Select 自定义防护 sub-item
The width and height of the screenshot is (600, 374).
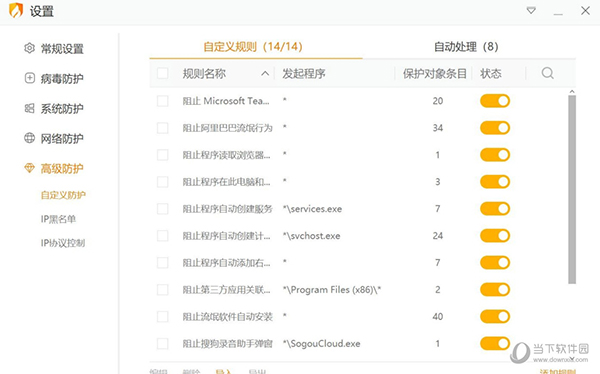tap(63, 195)
